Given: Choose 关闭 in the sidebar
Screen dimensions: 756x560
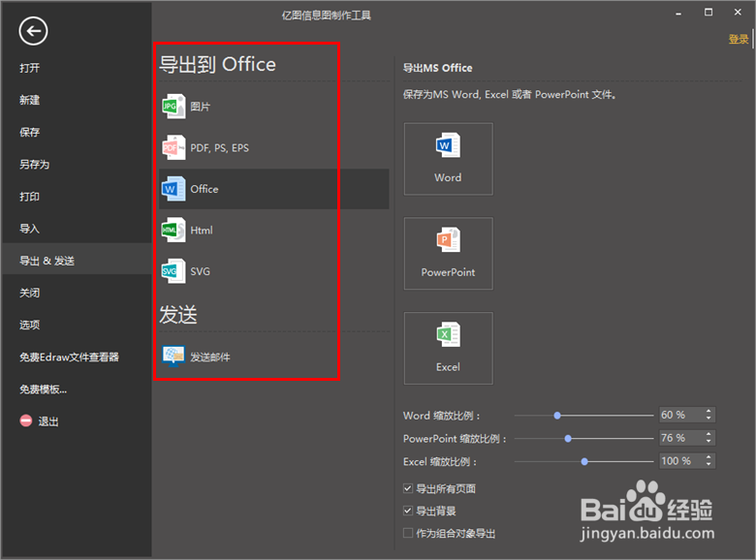Looking at the screenshot, I should (29, 293).
